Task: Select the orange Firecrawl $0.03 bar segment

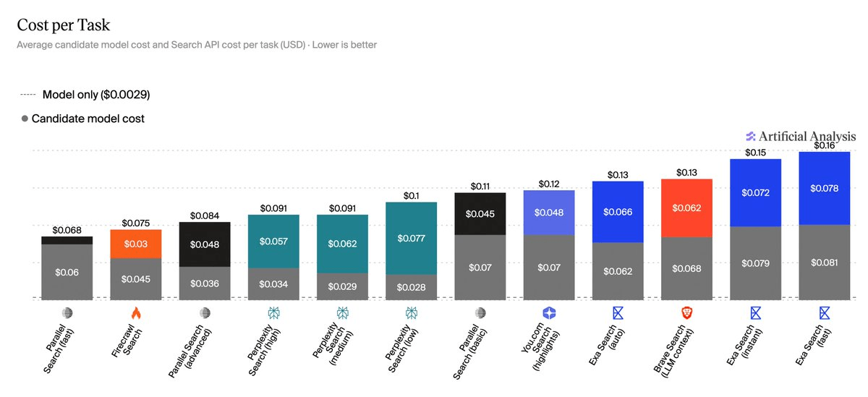Action: click(135, 244)
